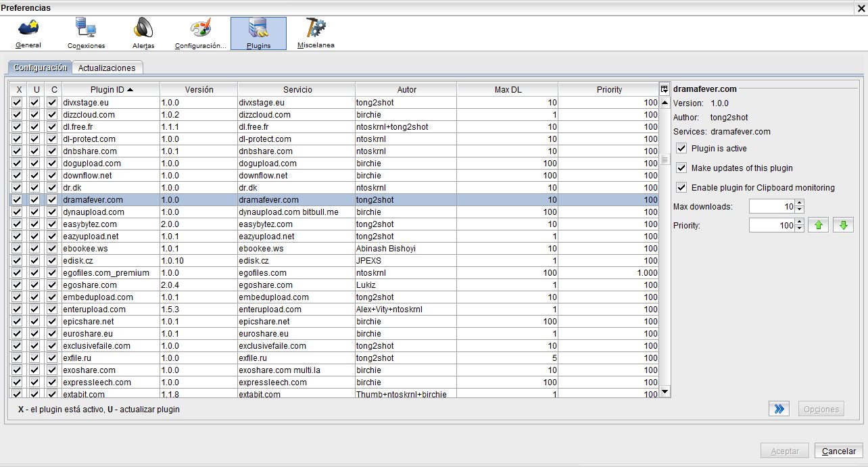This screenshot has width=868, height=467.
Task: Click the Cancelar button
Action: pos(839,451)
